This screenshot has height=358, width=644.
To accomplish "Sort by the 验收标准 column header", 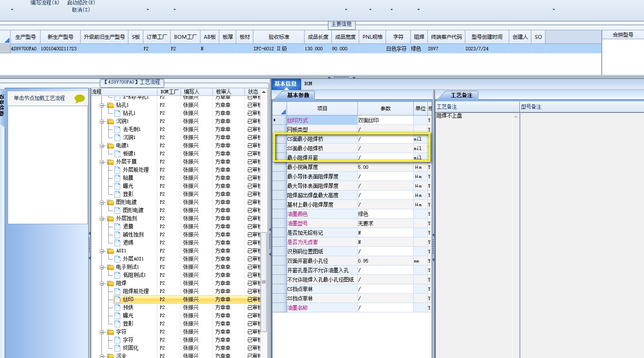I will point(279,37).
